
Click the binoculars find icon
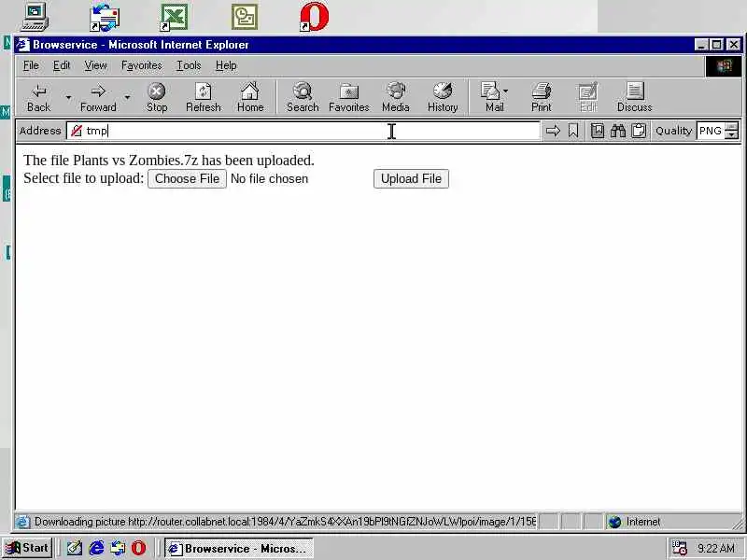tap(618, 131)
